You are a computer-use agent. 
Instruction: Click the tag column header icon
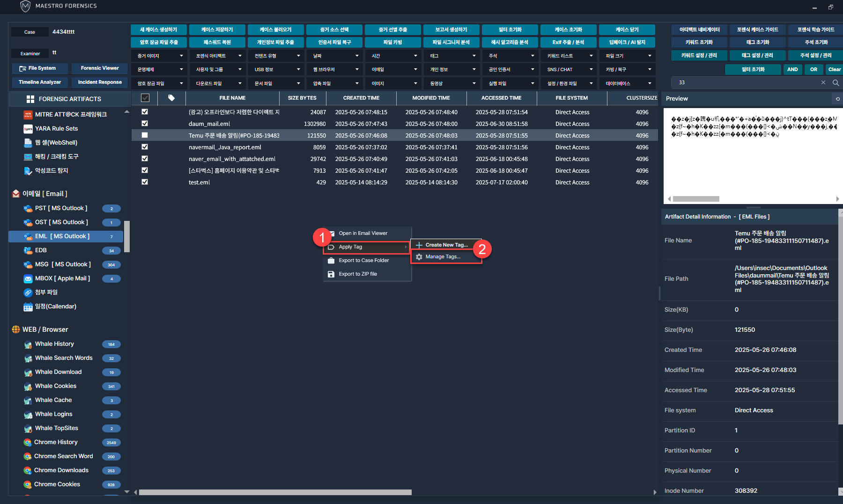point(171,98)
